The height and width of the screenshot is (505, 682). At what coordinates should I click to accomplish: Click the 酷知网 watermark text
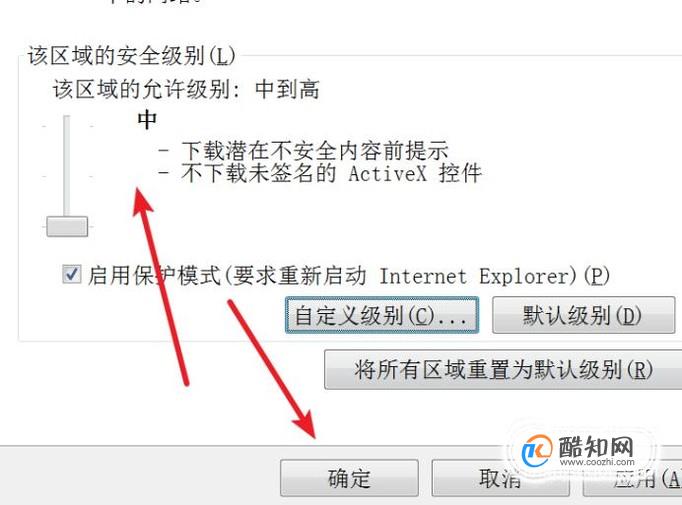pos(596,446)
